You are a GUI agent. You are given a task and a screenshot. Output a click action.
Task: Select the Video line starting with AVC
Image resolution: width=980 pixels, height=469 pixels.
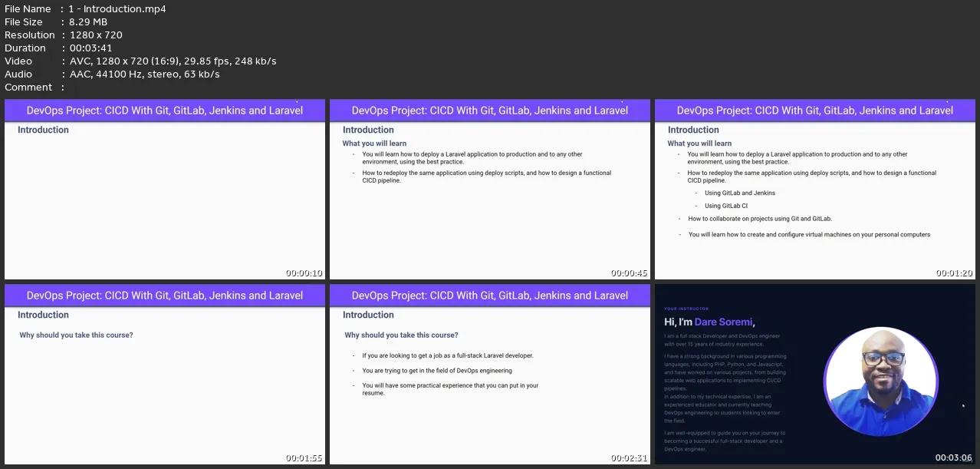coord(173,61)
